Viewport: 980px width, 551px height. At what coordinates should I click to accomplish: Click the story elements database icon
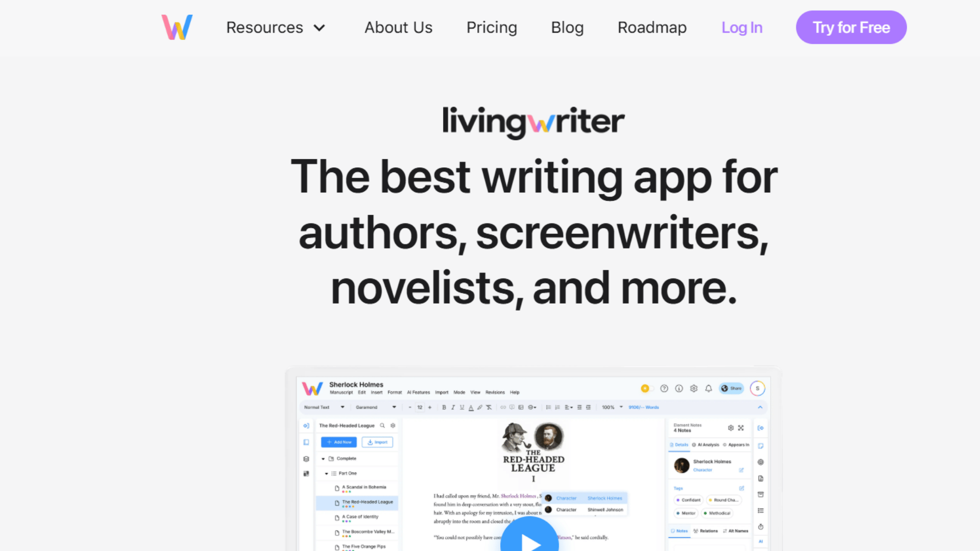[306, 459]
